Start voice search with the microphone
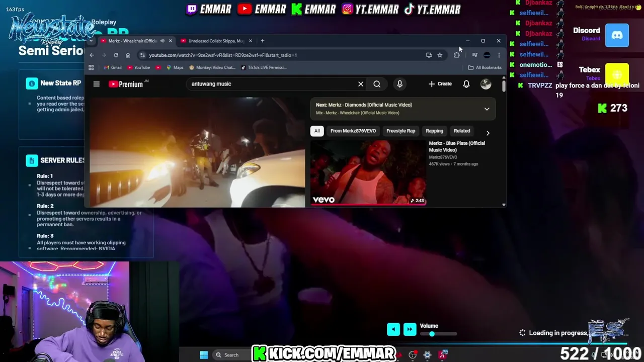The image size is (644, 362). point(399,84)
